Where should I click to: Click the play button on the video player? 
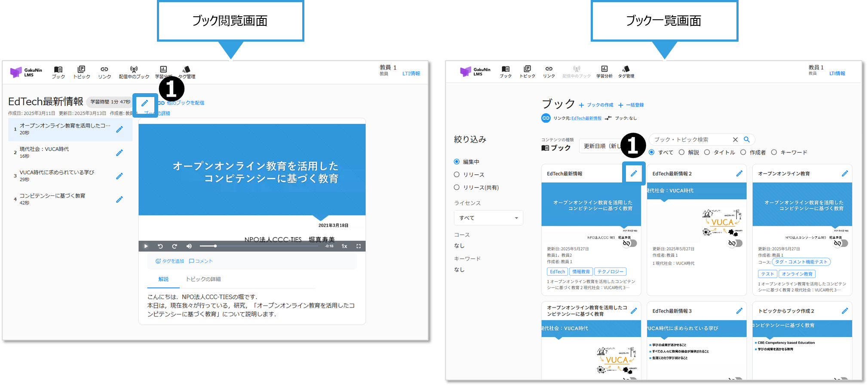coord(146,246)
